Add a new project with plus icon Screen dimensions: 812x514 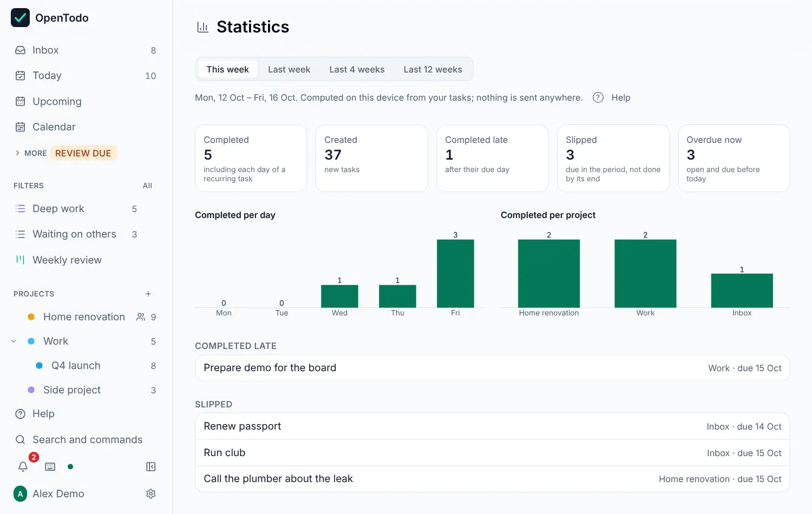148,294
